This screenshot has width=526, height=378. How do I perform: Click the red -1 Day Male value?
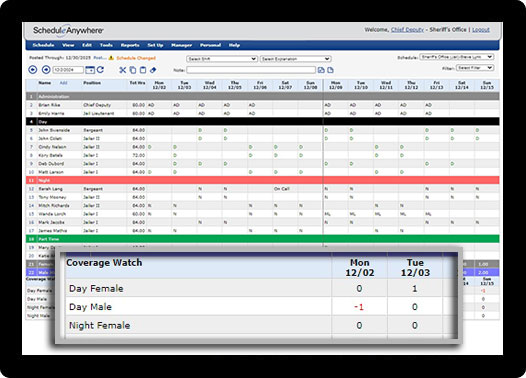[359, 307]
